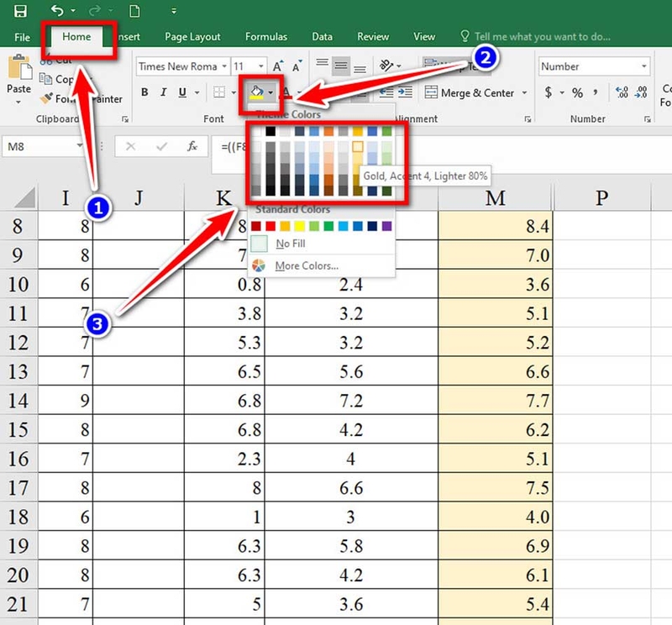The width and height of the screenshot is (672, 625).
Task: Apply bold formatting with the B icon
Action: 144,92
